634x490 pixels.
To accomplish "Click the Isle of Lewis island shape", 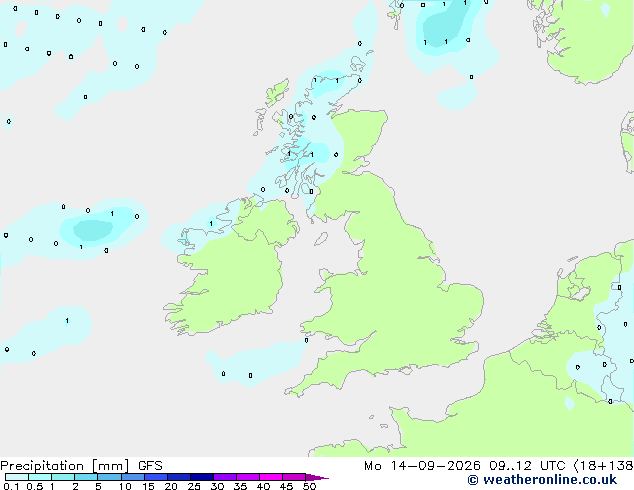I will pos(277,93).
